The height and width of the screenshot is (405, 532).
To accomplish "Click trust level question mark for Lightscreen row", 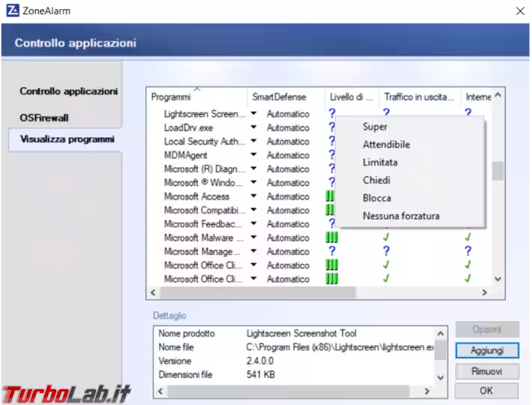I will coord(332,112).
